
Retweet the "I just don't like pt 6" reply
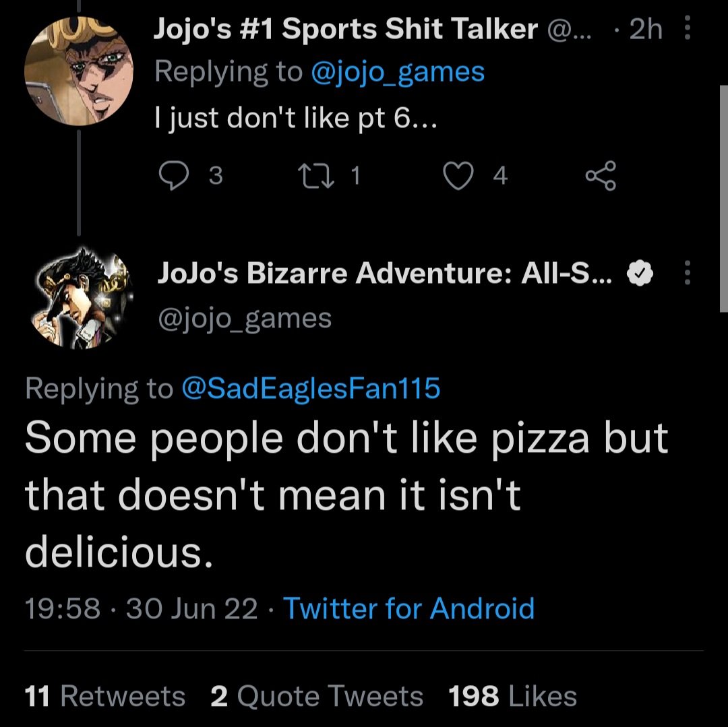pyautogui.click(x=315, y=176)
